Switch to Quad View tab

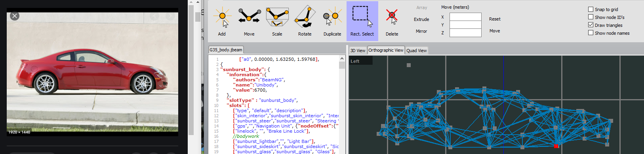pyautogui.click(x=417, y=51)
